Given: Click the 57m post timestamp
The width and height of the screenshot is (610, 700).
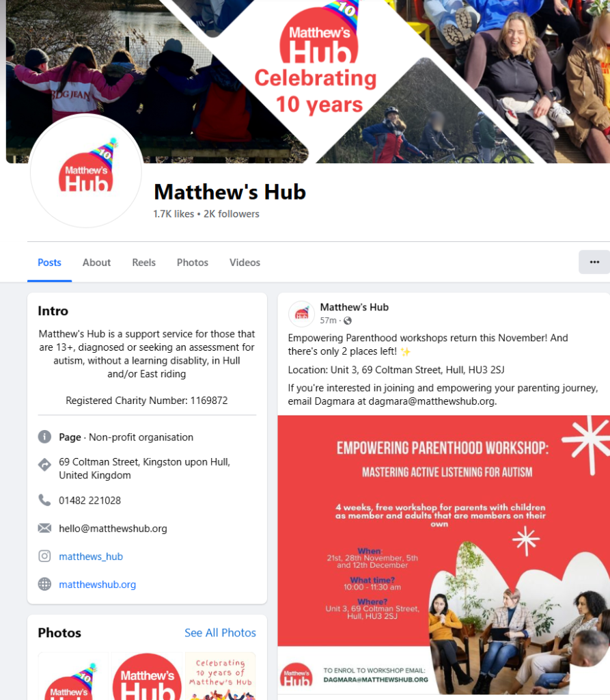Looking at the screenshot, I should [328, 321].
